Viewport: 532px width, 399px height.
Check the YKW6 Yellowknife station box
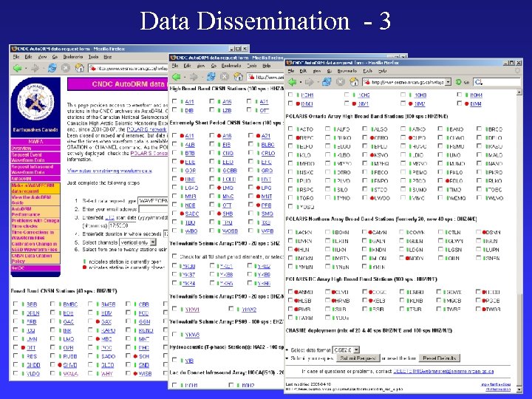pyautogui.click(x=174, y=334)
